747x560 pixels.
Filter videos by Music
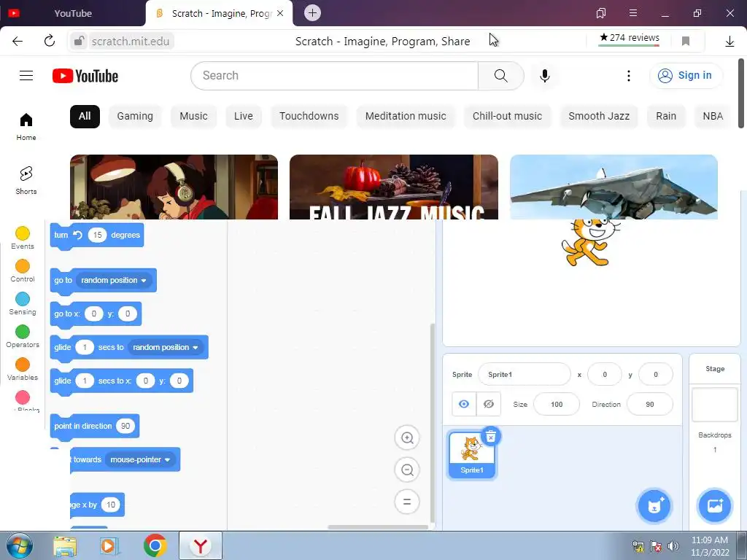(193, 116)
